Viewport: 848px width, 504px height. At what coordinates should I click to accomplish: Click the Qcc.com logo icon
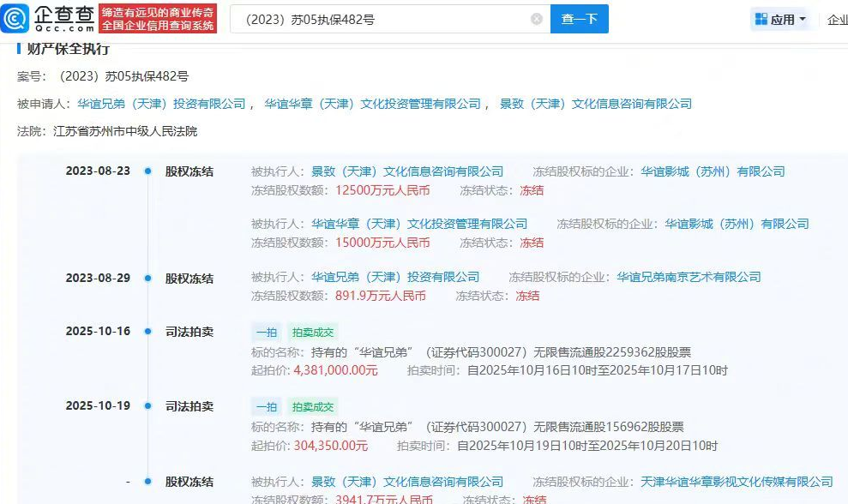click(x=15, y=18)
